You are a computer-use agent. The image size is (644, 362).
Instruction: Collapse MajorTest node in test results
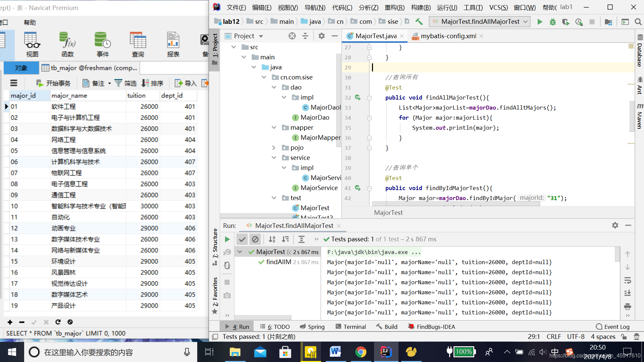point(239,252)
